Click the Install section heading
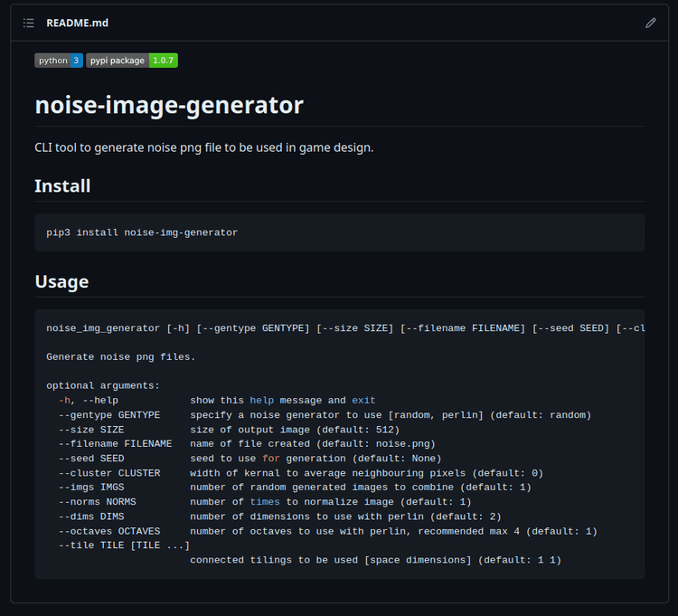Screen dimensions: 678x616 pos(62,186)
